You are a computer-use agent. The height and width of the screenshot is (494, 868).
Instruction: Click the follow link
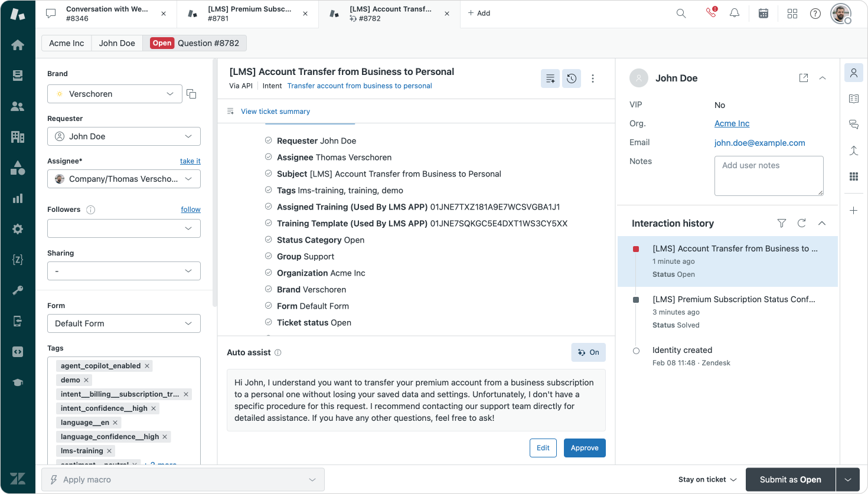point(191,210)
